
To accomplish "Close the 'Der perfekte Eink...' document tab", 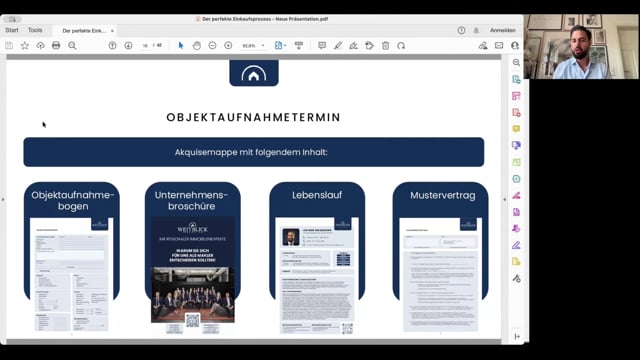I will click(x=112, y=31).
